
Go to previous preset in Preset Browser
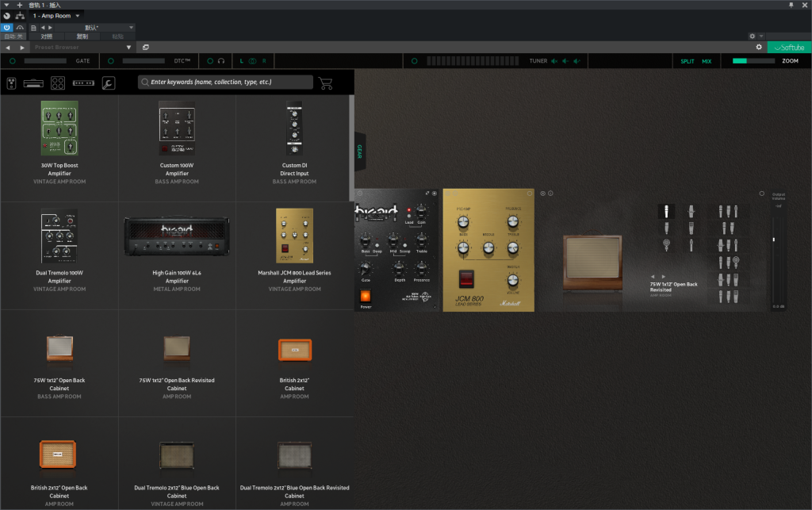point(8,47)
